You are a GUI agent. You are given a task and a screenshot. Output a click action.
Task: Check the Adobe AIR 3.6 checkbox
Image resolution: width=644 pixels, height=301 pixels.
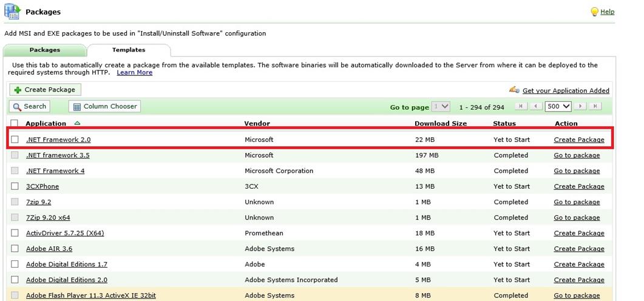coord(15,248)
